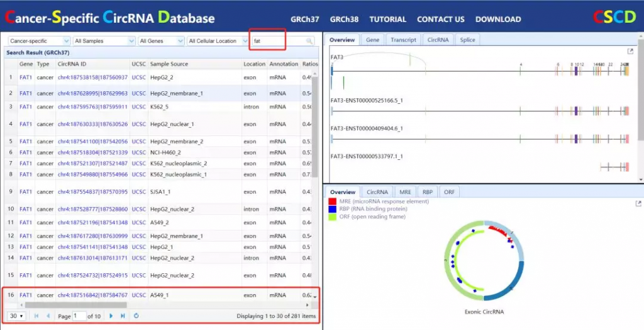Click the green ORF legend swatch

click(x=333, y=217)
